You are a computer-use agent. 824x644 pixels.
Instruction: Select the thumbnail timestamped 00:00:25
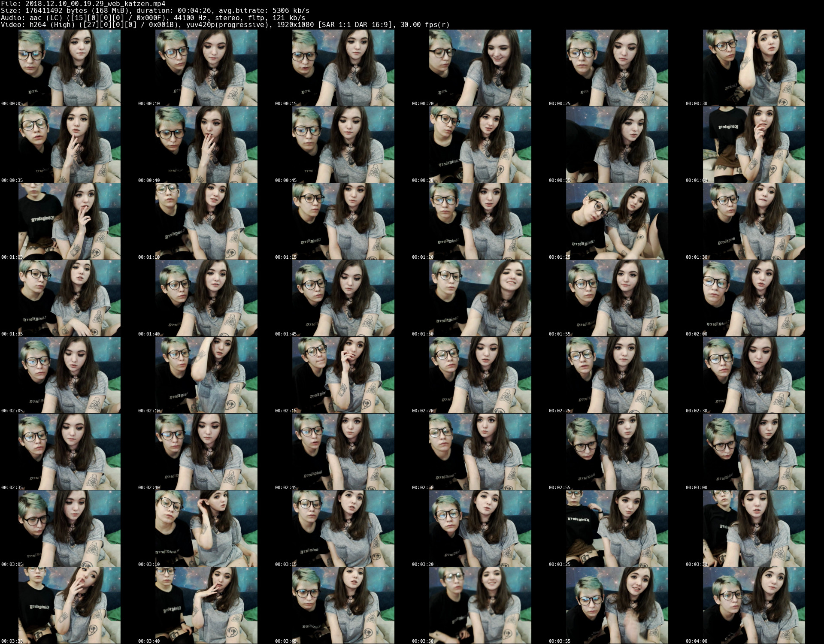click(617, 68)
